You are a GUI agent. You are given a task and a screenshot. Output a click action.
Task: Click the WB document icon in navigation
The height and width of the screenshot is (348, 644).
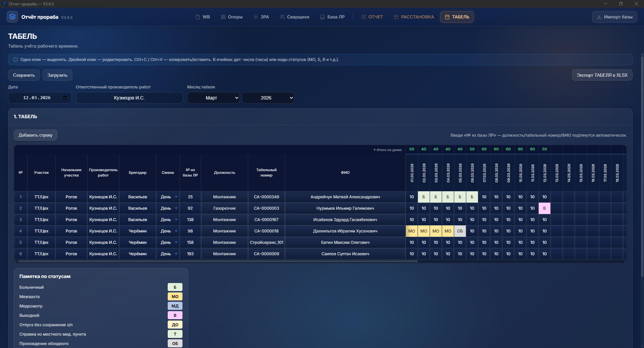tap(198, 17)
